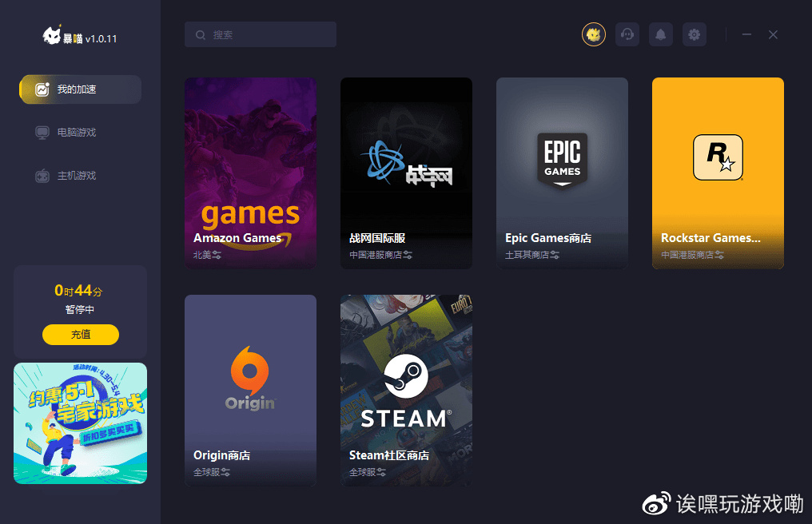Click the Epic Games logo
The image size is (812, 524).
coord(563,160)
